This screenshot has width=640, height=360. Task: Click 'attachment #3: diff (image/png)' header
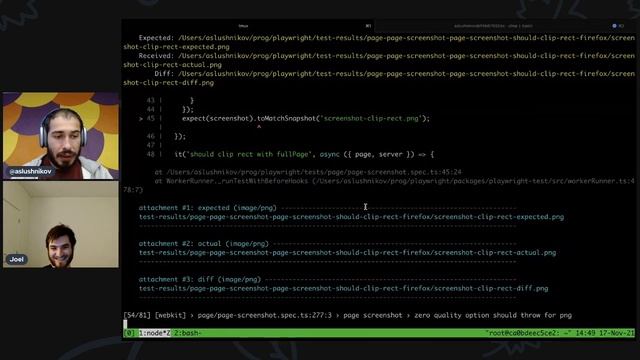click(x=200, y=280)
